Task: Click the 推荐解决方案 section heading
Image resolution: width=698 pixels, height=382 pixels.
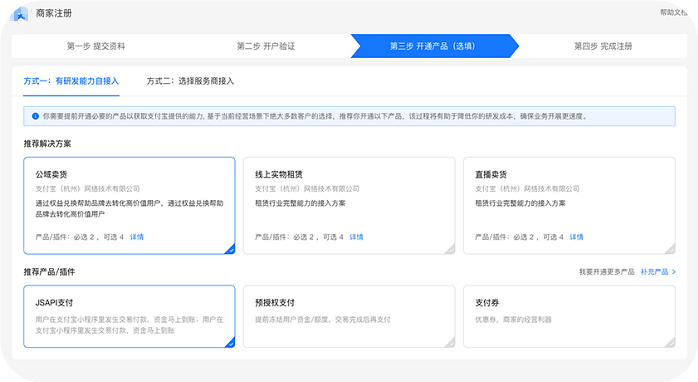Action: (47, 144)
